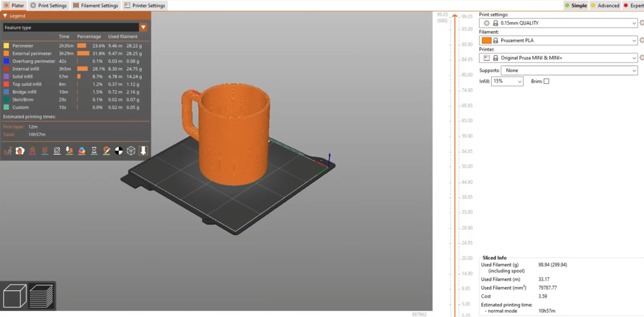Open the Feature type dropdown

click(143, 28)
